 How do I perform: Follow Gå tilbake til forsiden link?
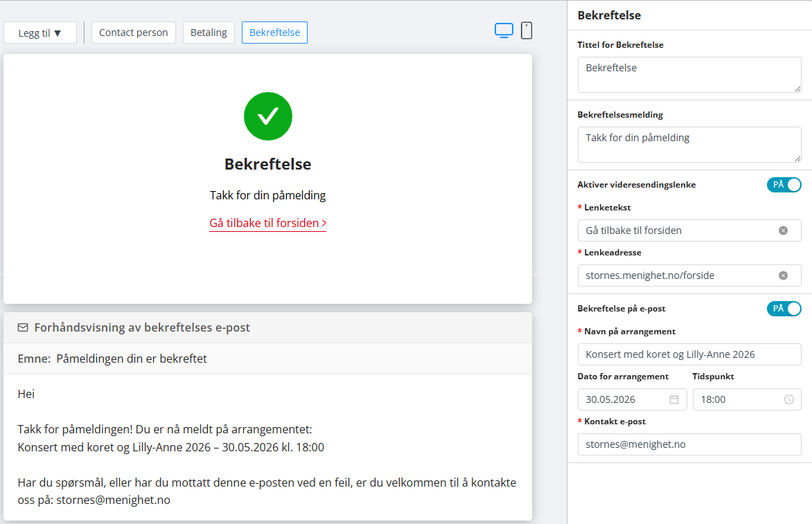click(267, 223)
